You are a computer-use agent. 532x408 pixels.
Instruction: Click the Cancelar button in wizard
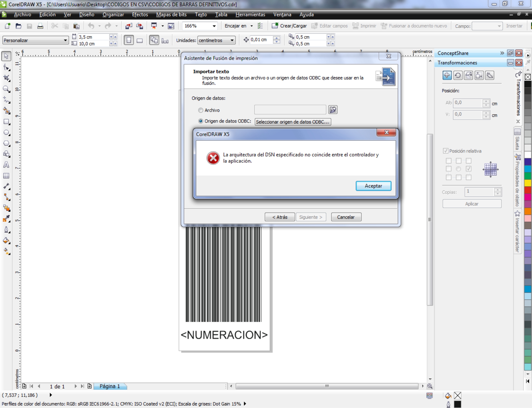(x=346, y=217)
